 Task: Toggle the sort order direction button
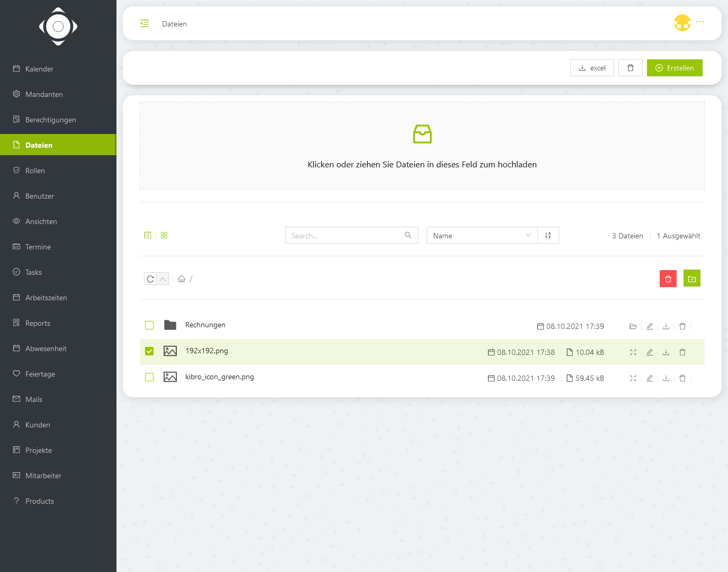pyautogui.click(x=548, y=236)
